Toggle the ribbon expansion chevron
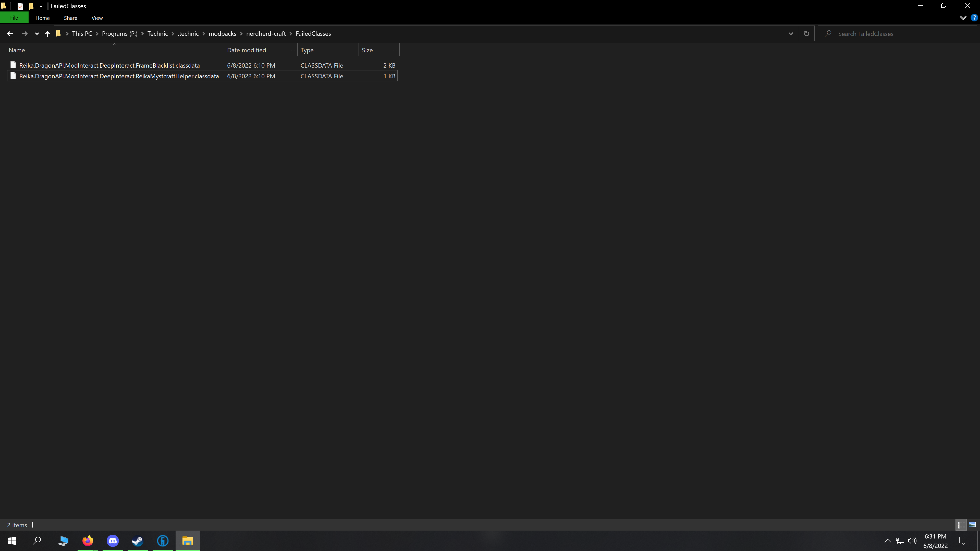This screenshot has height=551, width=980. coord(962,18)
